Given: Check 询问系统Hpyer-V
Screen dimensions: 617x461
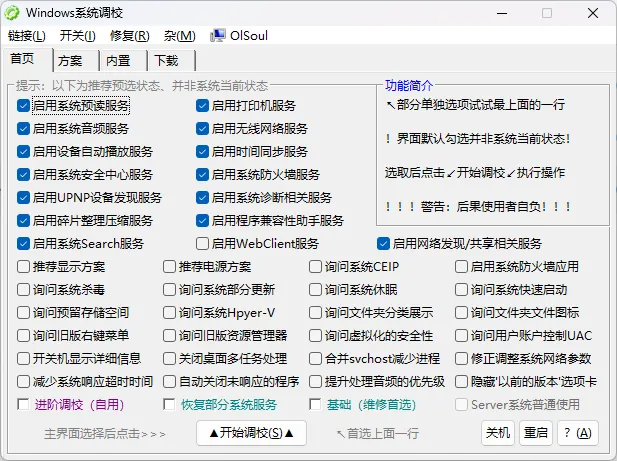Looking at the screenshot, I should [169, 313].
